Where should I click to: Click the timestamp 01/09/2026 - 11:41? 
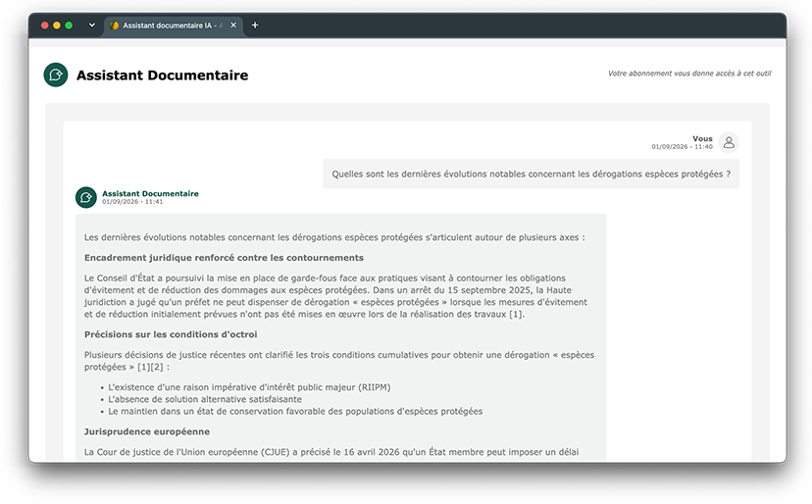pos(132,201)
